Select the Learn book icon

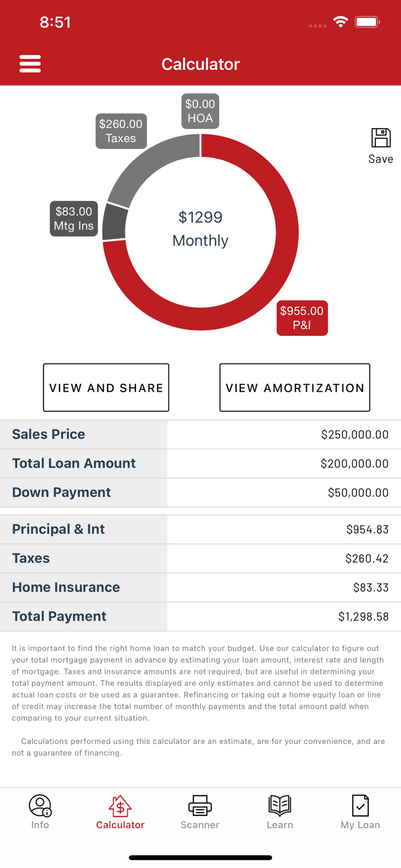point(280,806)
